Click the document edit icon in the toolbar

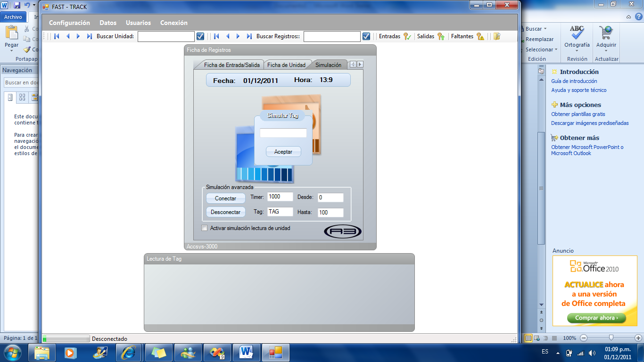coord(496,36)
